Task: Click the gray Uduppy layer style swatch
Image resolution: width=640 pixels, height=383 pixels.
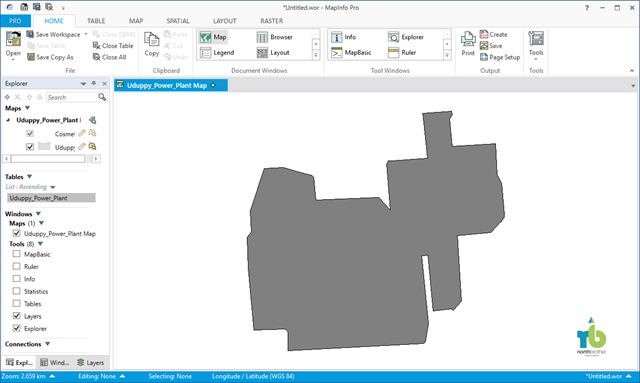Action: 44,146
